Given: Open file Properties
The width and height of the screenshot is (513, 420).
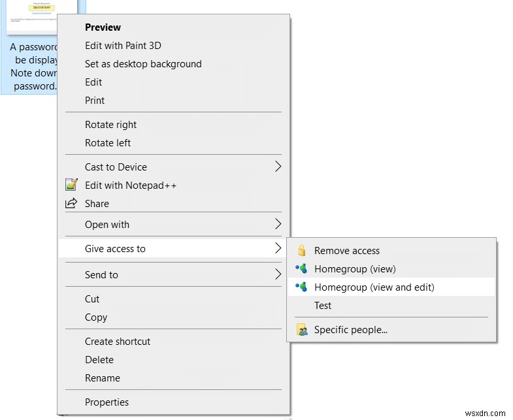Looking at the screenshot, I should (107, 402).
